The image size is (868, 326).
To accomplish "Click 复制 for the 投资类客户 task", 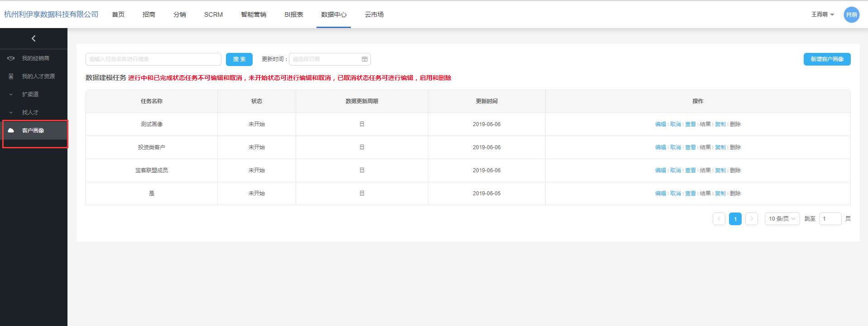I will 720,147.
